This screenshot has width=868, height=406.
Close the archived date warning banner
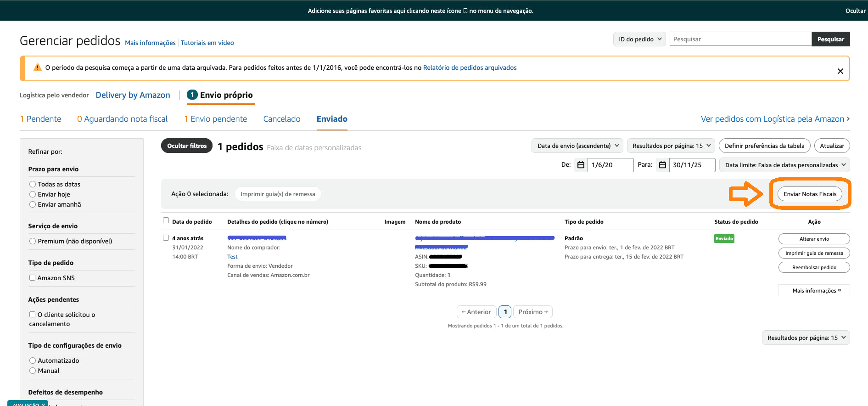coord(840,71)
